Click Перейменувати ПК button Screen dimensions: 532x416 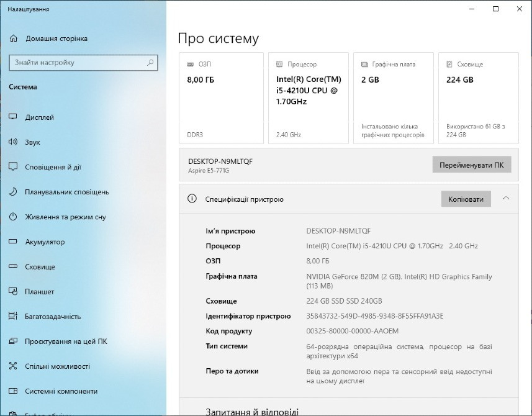[x=472, y=165]
